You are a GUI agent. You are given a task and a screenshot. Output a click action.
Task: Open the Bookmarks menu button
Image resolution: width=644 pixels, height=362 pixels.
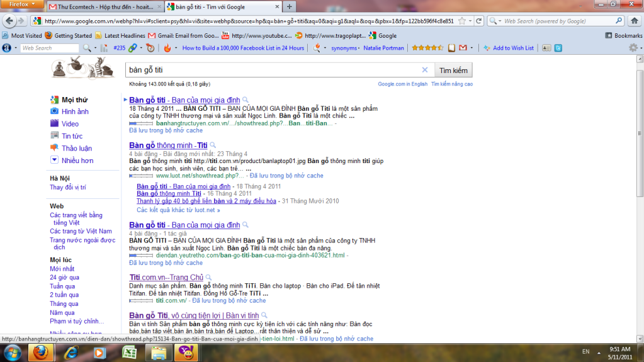click(x=623, y=36)
